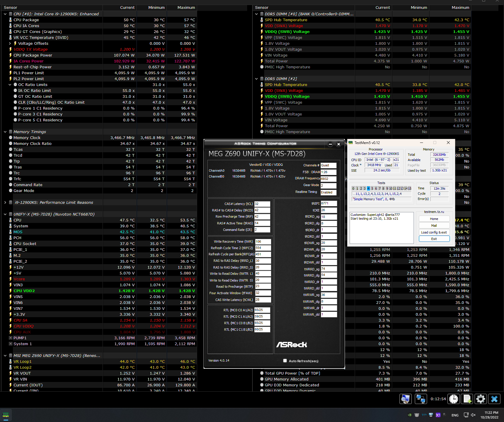Click the Home button in TestMem5

[x=434, y=219]
